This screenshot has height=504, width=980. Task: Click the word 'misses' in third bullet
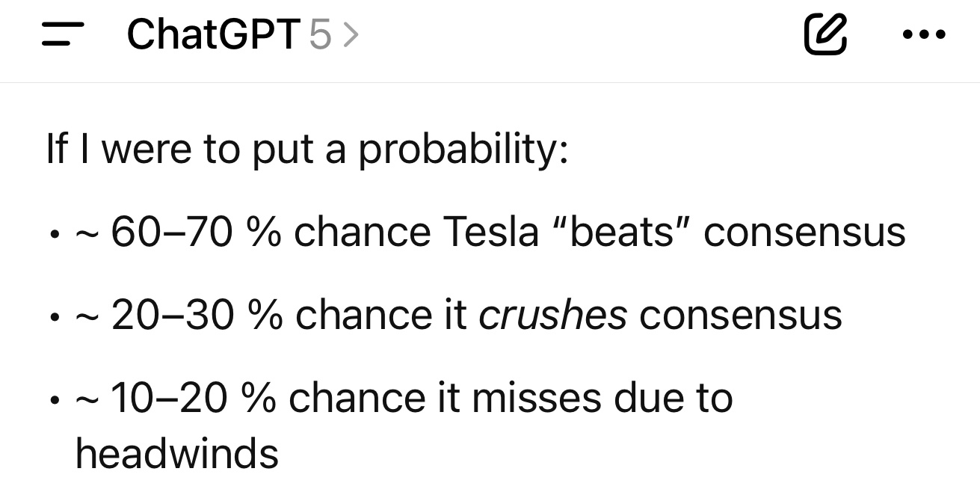point(536,398)
